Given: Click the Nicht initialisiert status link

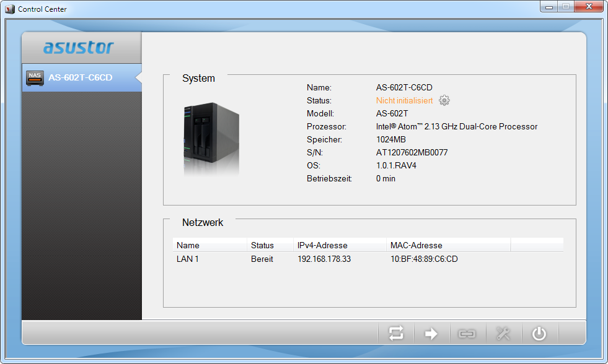Looking at the screenshot, I should click(x=405, y=101).
